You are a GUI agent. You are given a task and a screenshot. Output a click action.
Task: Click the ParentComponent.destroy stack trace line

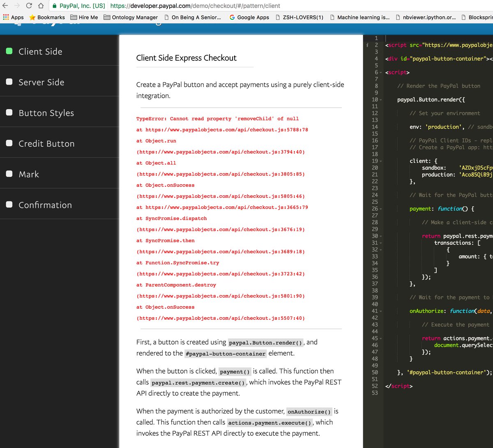pyautogui.click(x=176, y=285)
